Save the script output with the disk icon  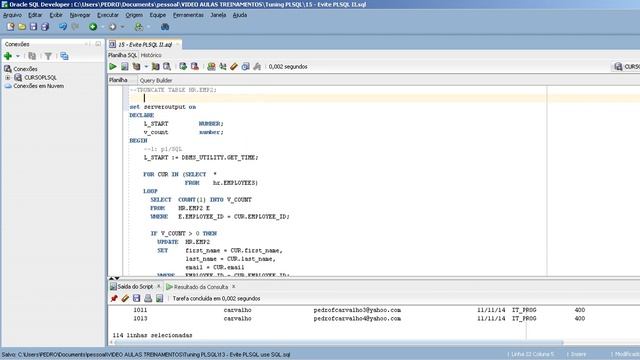pos(136,298)
